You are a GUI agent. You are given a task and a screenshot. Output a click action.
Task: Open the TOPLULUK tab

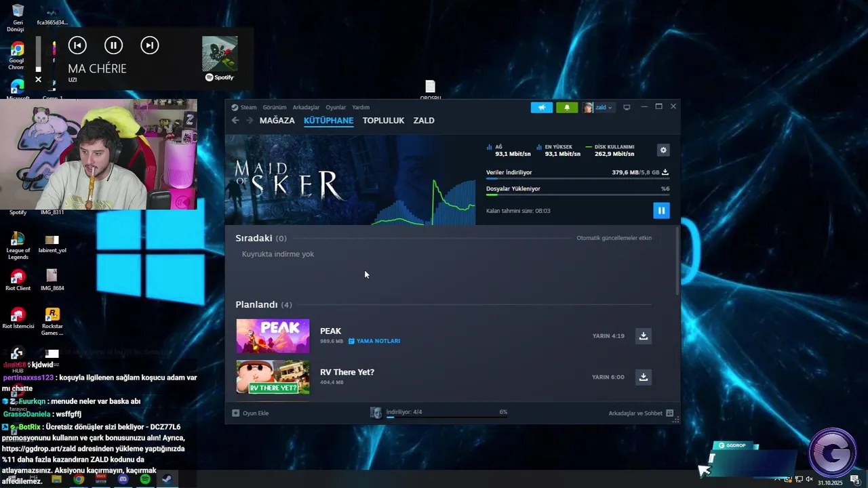383,121
